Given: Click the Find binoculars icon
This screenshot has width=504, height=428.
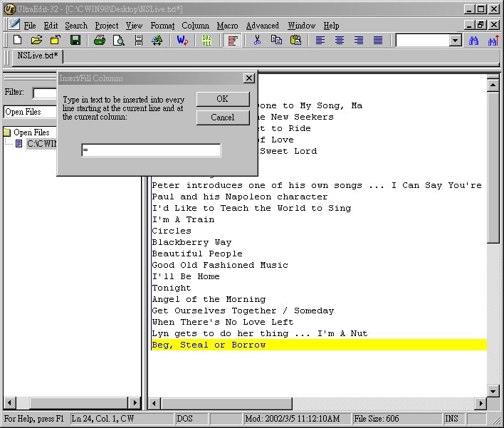Looking at the screenshot, I should coord(473,41).
